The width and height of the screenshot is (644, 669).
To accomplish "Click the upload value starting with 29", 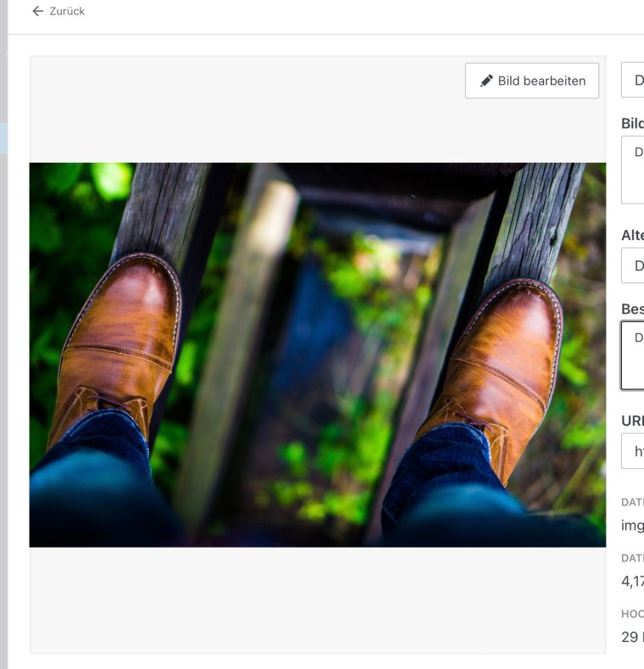I will [632, 637].
